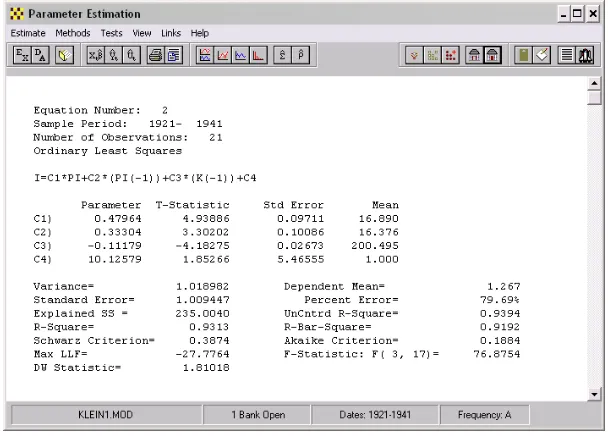Click the red L-shaped chart icon
608x436 pixels.
[x=259, y=55]
